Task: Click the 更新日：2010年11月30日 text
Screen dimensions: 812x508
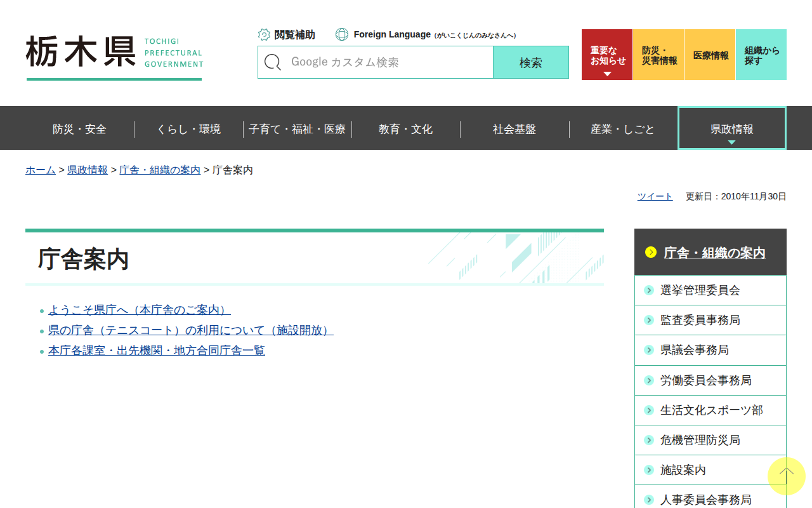Action: pos(736,196)
